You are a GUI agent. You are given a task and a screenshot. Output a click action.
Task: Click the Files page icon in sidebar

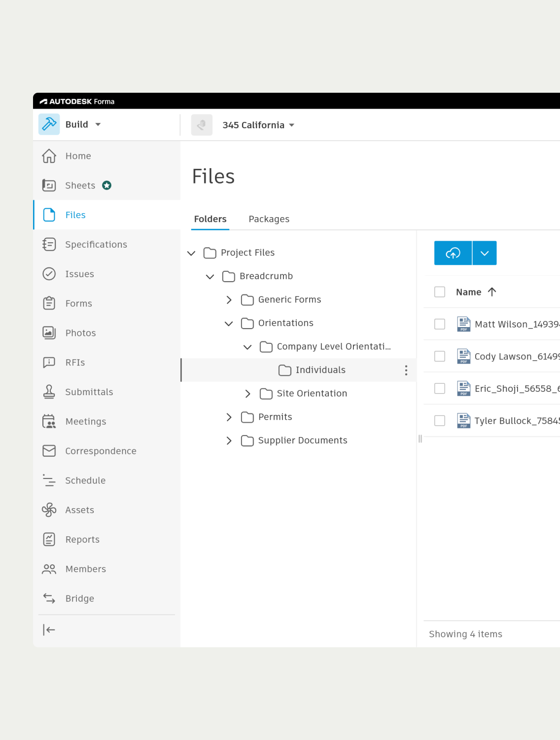49,215
